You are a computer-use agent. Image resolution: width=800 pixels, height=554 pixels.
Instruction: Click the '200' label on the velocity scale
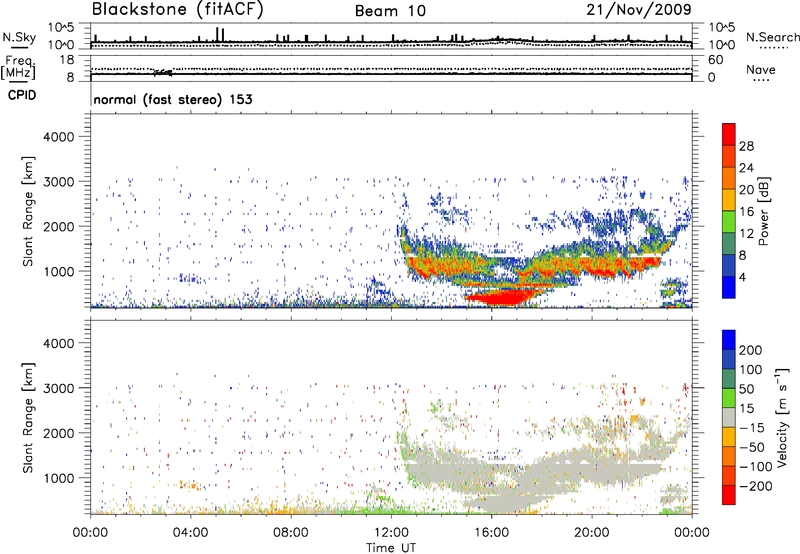(x=751, y=350)
